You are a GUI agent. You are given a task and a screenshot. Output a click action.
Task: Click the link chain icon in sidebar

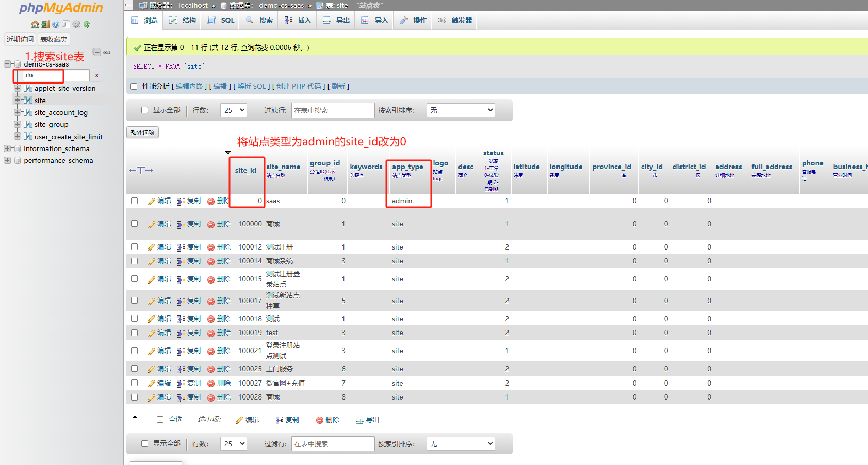coord(107,52)
